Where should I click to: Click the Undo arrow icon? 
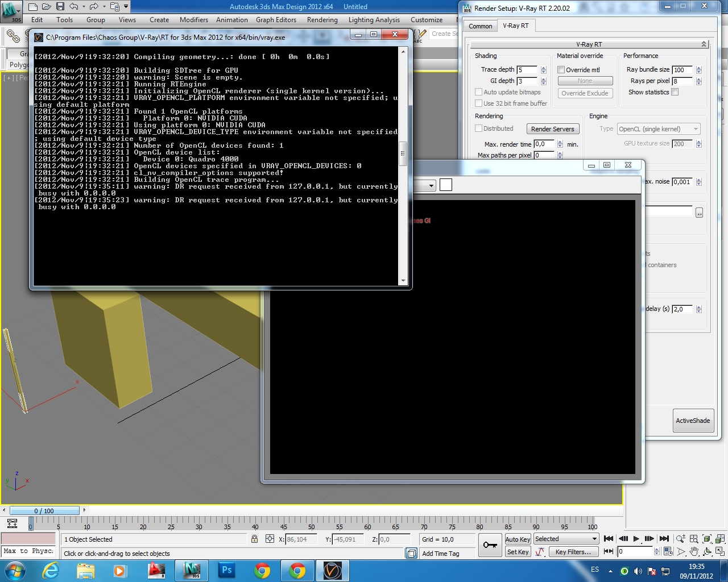point(74,7)
